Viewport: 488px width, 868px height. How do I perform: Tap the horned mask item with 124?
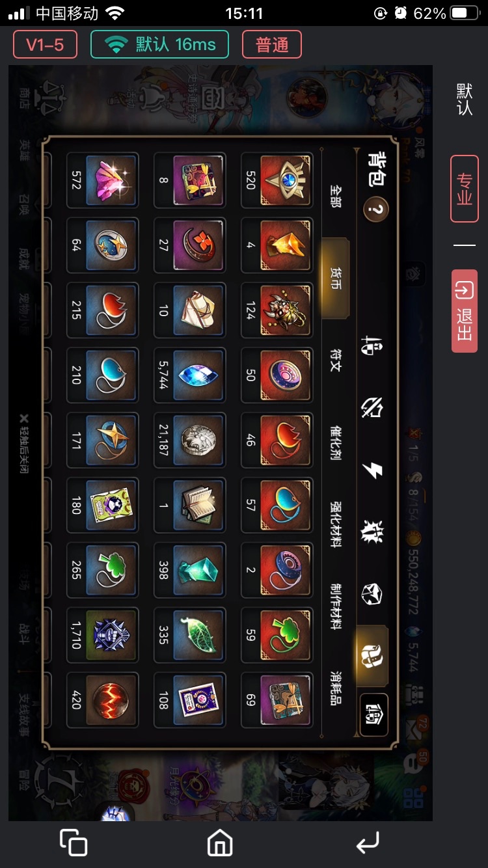pos(277,310)
